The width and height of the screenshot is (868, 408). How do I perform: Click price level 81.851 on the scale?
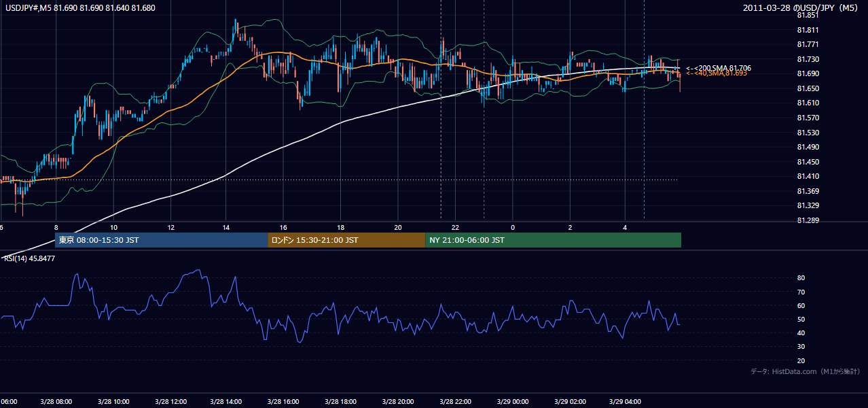click(808, 16)
